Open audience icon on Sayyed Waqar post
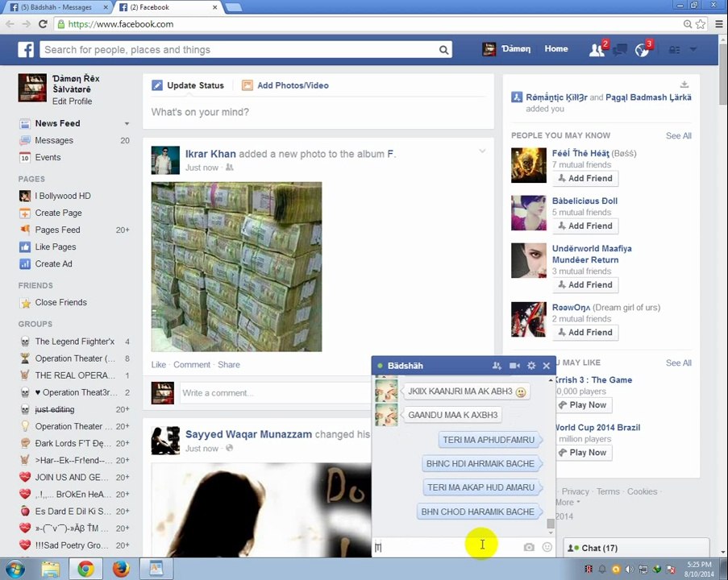 point(229,448)
